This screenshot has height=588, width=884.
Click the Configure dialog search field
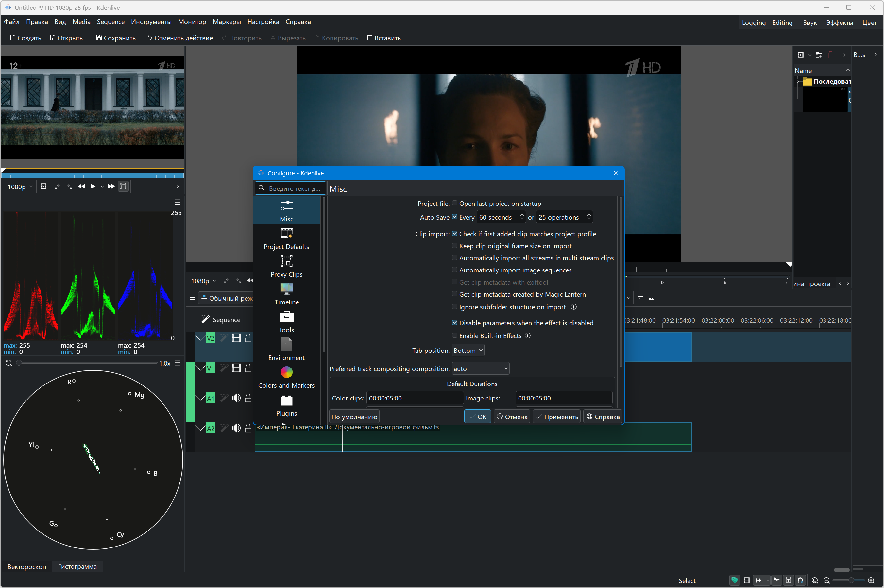pos(294,188)
